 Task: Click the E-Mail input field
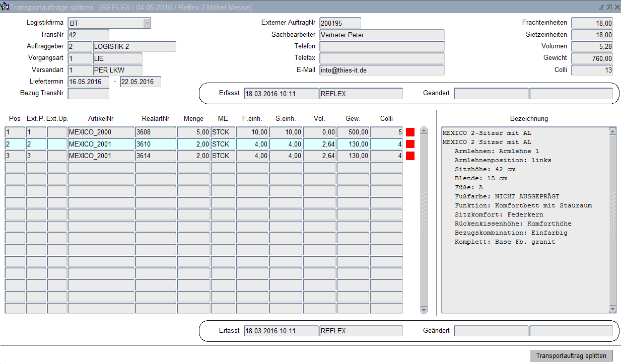382,70
